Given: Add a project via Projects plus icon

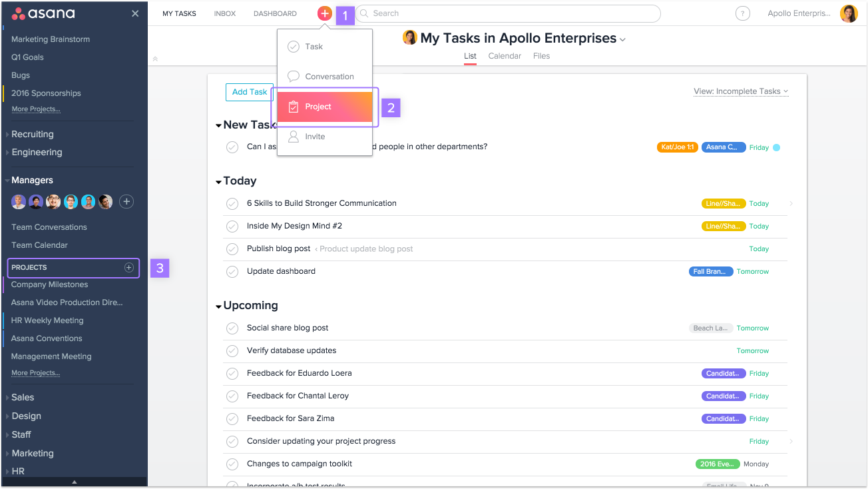Looking at the screenshot, I should 129,268.
